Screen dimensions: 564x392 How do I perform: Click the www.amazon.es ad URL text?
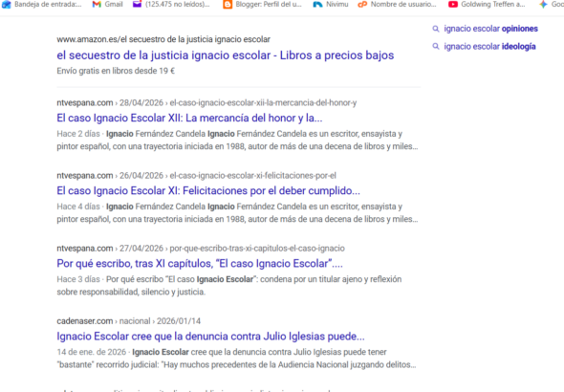(163, 39)
